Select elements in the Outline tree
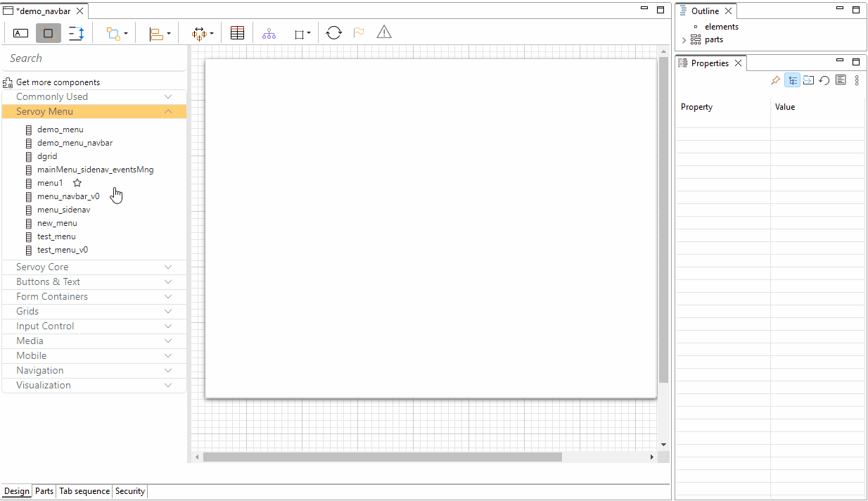 tap(722, 27)
